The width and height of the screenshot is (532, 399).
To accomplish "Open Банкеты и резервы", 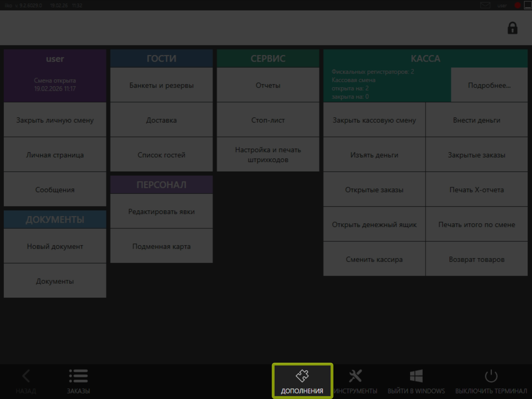I will point(161,85).
